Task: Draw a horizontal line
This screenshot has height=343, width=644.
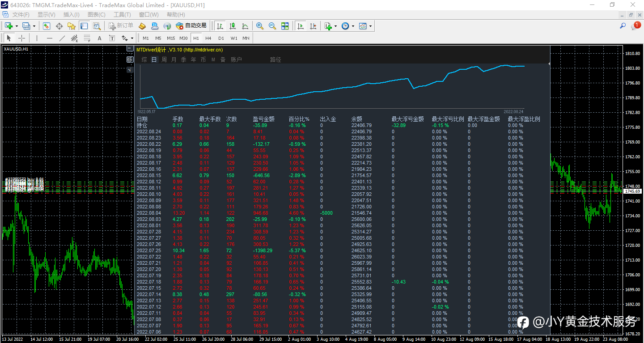Action: [49, 38]
